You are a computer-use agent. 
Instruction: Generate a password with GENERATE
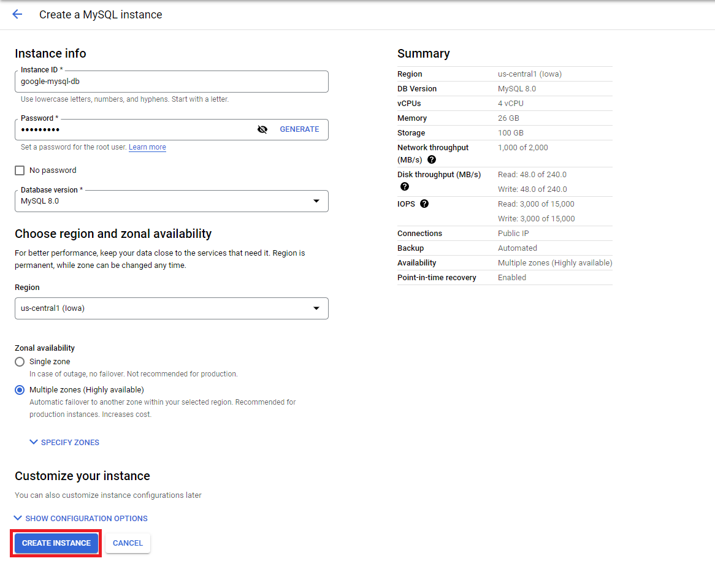pos(300,129)
